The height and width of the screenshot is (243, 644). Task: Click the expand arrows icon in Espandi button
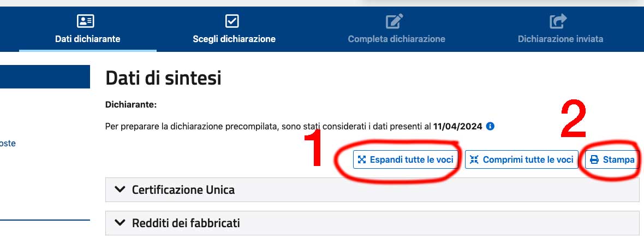click(x=361, y=159)
